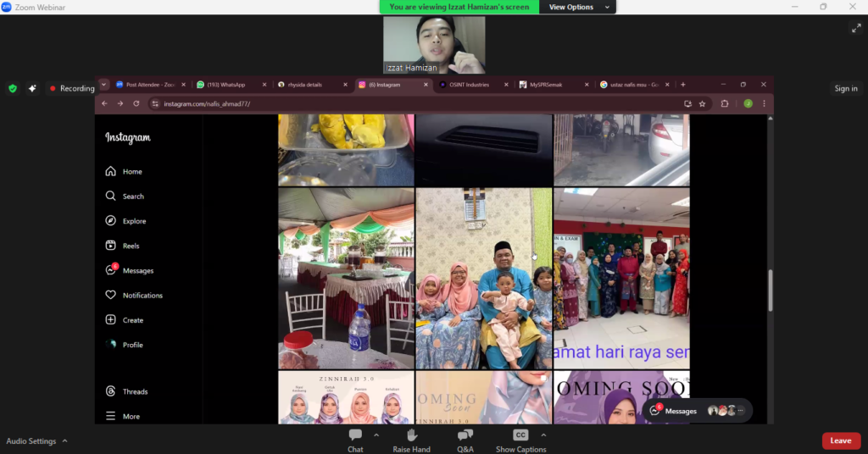
Task: Open Notifications heart icon
Action: (111, 295)
